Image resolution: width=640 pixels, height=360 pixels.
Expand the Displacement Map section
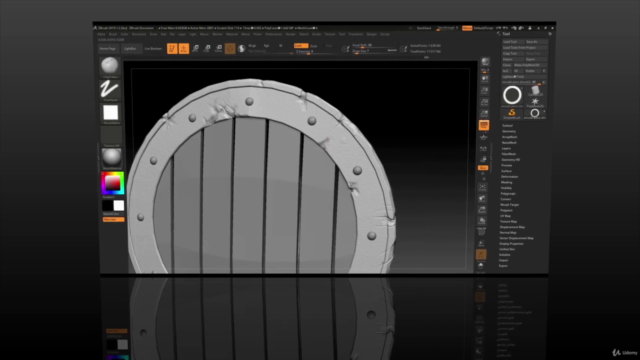[x=512, y=227]
